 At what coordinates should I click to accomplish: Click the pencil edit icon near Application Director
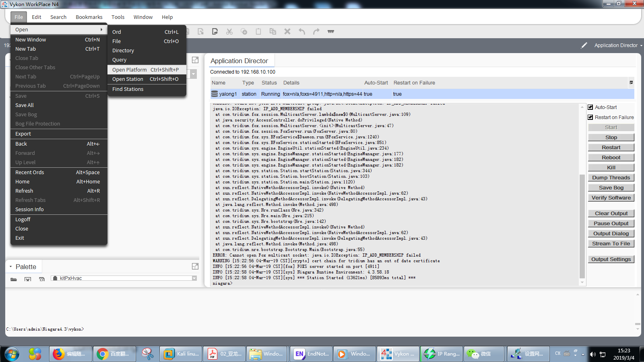[584, 45]
